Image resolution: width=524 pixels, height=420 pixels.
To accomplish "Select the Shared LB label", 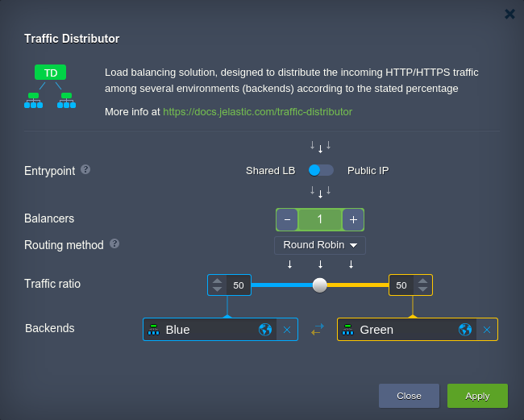I will click(270, 171).
